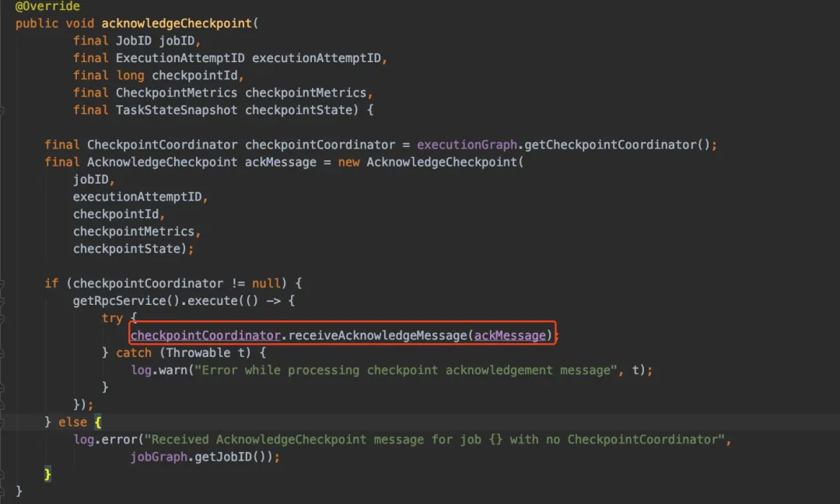Follow the underlined ackMessage argument
The height and width of the screenshot is (504, 840).
click(x=510, y=335)
